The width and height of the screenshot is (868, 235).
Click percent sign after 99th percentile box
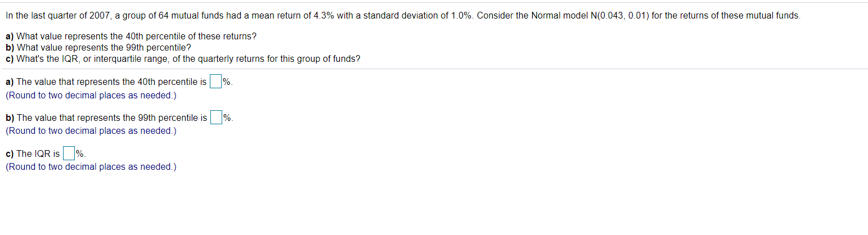(x=227, y=117)
